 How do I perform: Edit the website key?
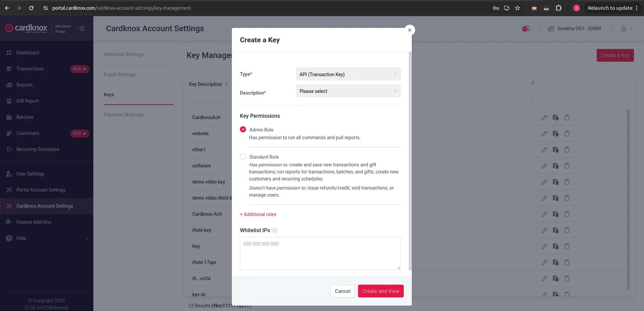pos(544,134)
